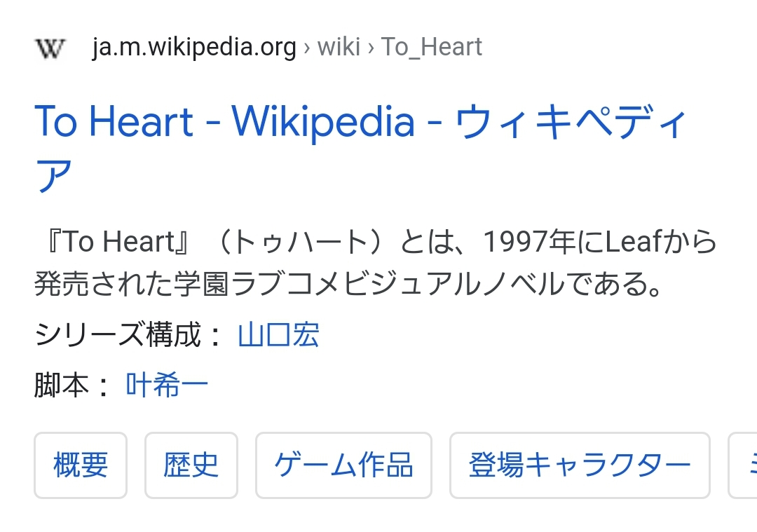Click the first "›" breadcrumb separator
757x532 pixels.
point(307,48)
